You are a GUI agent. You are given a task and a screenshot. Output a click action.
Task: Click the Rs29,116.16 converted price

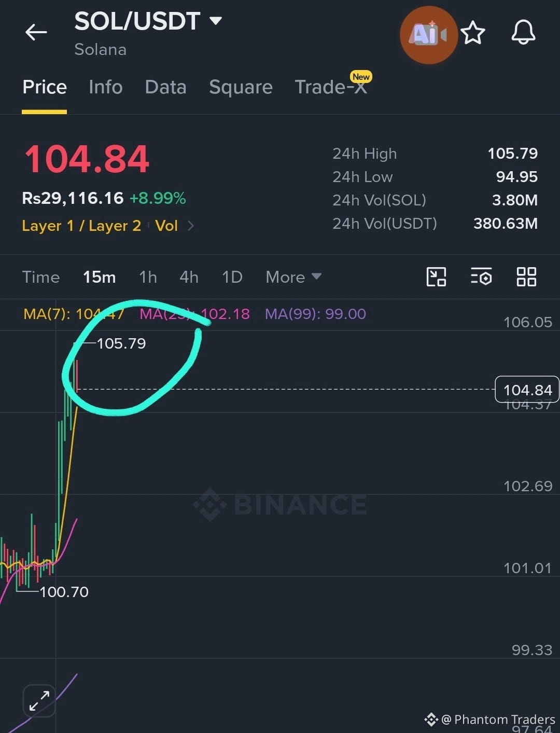point(73,198)
